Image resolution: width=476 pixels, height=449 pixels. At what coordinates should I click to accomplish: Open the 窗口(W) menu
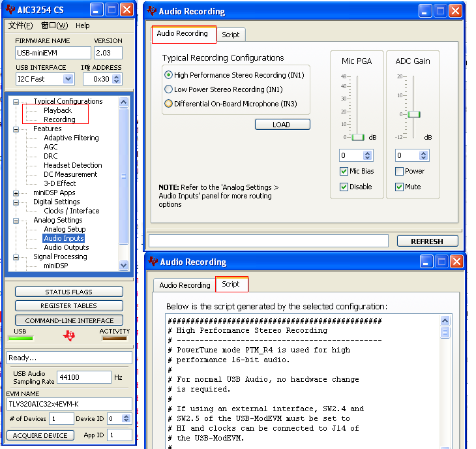coord(55,25)
